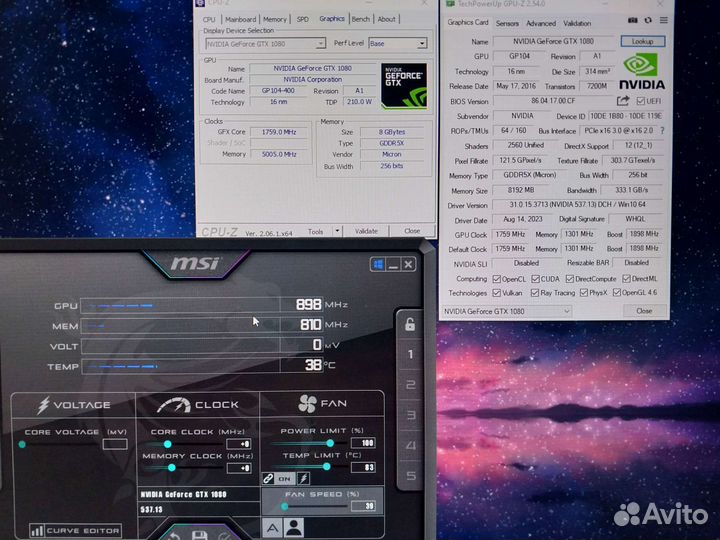
Task: Click the Power Limit slider handle
Action: pyautogui.click(x=330, y=443)
